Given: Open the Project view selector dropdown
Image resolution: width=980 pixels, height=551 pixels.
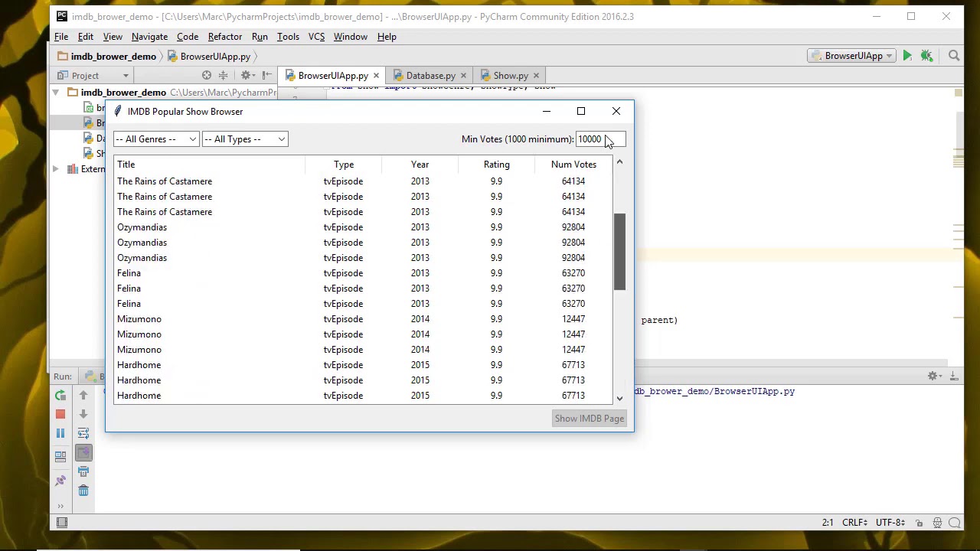Looking at the screenshot, I should click(92, 76).
